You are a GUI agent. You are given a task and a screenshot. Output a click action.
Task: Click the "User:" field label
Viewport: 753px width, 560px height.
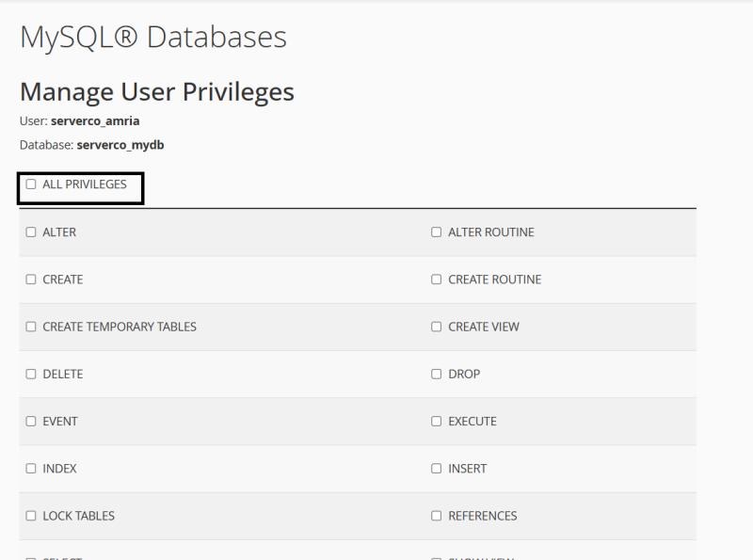pos(33,121)
